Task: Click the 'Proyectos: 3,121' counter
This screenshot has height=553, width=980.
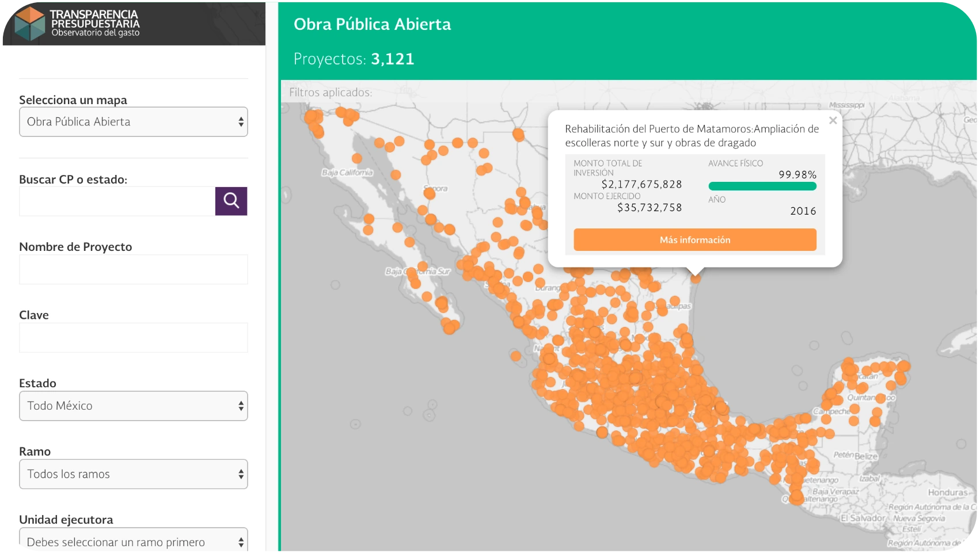Action: pos(354,59)
